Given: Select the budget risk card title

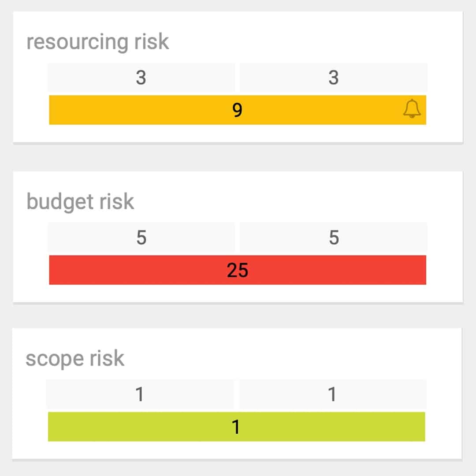Looking at the screenshot, I should (x=81, y=201).
